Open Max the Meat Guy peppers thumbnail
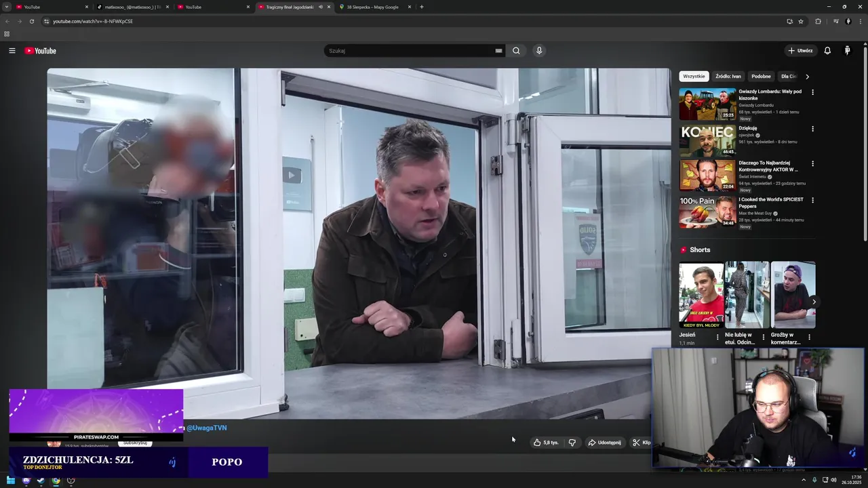Viewport: 868px width, 488px height. (x=707, y=212)
